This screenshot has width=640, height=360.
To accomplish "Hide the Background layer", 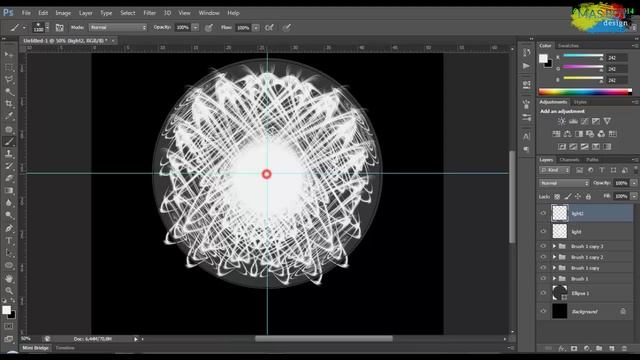I will [543, 311].
